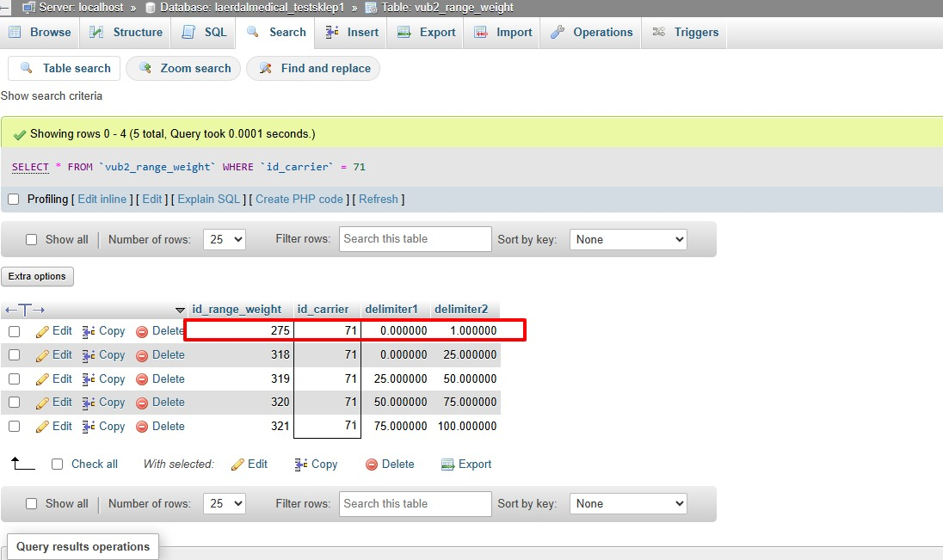Click the pencil Edit icon for row 318
This screenshot has height=560, width=943.
(x=42, y=355)
